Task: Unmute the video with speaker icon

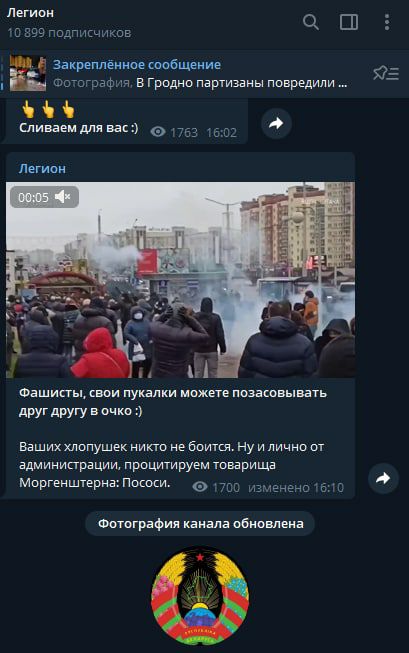Action: pyautogui.click(x=62, y=197)
